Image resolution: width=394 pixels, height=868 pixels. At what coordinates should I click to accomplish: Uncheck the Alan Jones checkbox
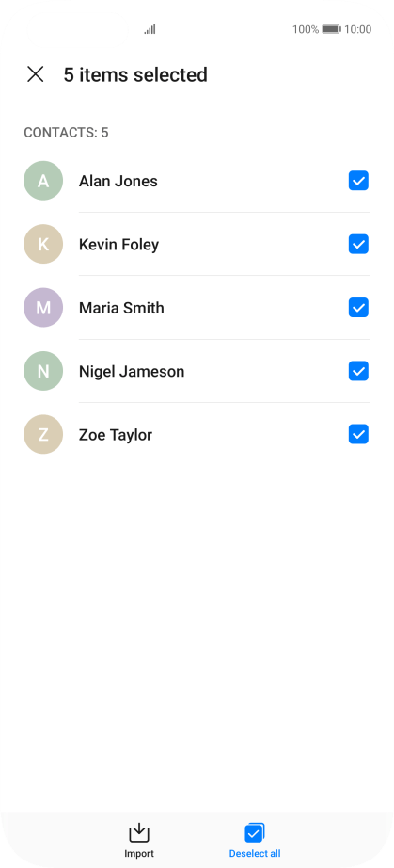pos(358,181)
